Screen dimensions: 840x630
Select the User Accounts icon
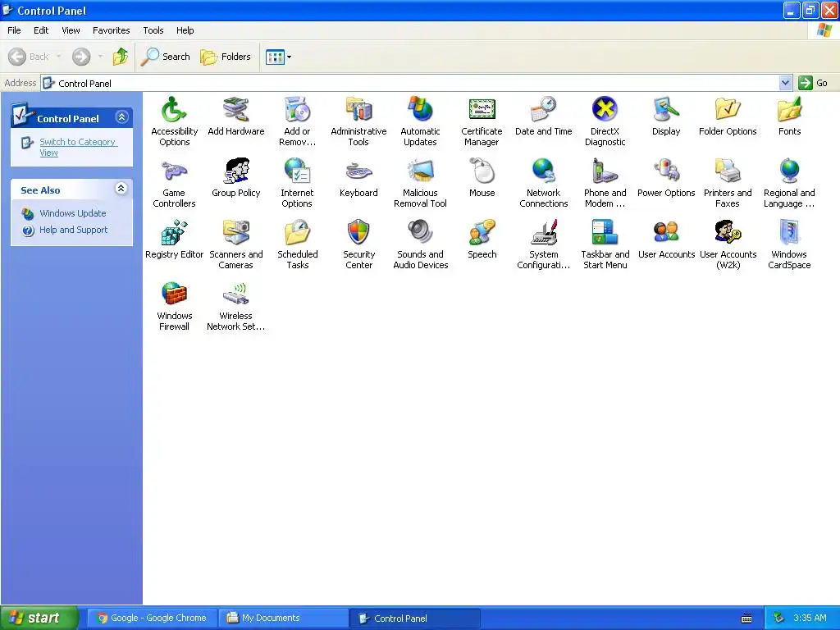click(x=666, y=234)
